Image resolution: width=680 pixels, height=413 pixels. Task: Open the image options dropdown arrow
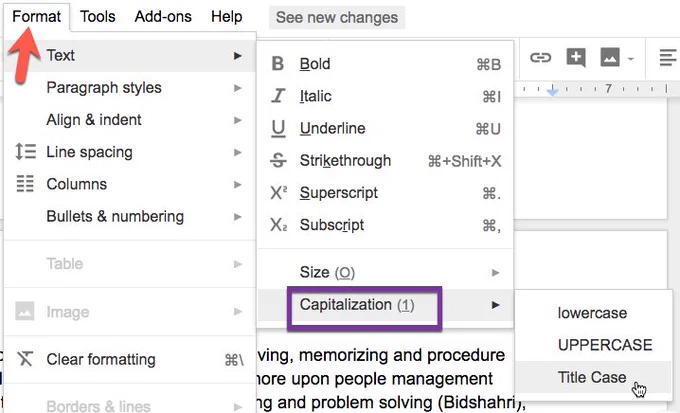[x=631, y=58]
